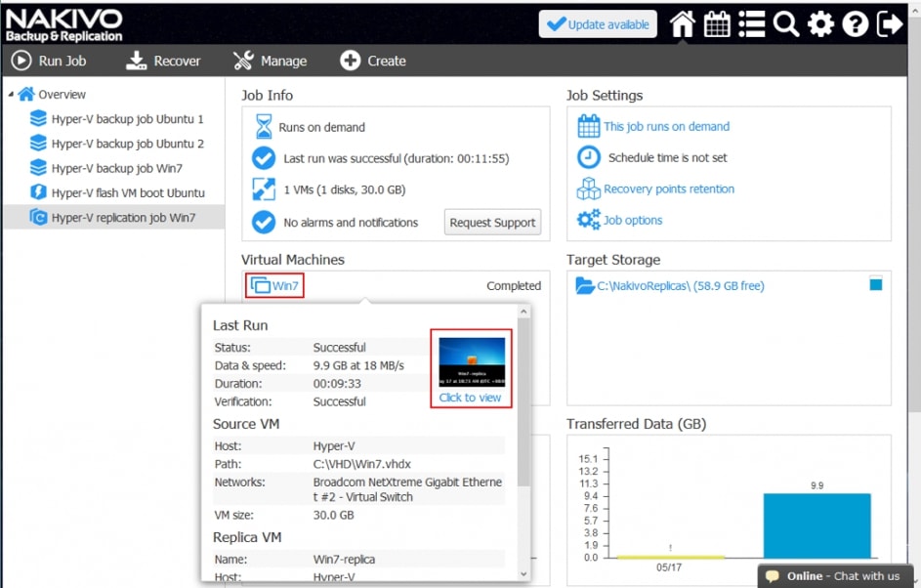
Task: Open the settings gear icon
Action: click(x=820, y=24)
